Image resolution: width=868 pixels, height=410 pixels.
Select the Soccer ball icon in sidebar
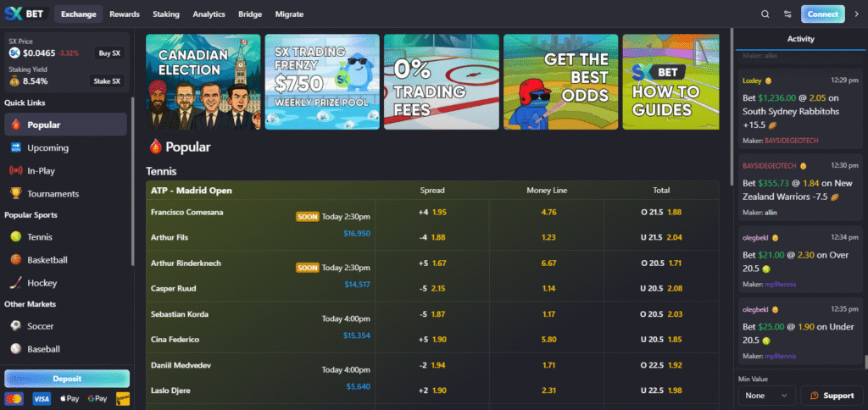(x=16, y=326)
